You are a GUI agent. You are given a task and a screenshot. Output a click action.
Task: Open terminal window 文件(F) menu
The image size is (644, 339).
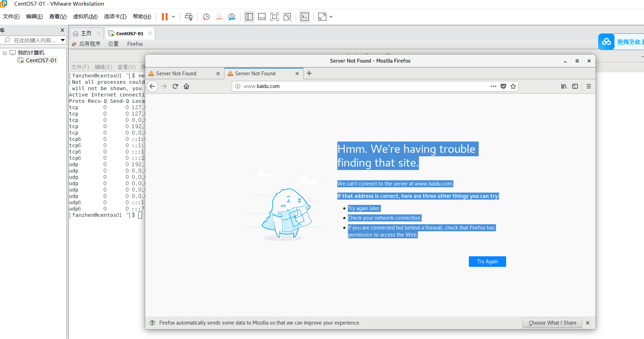80,67
